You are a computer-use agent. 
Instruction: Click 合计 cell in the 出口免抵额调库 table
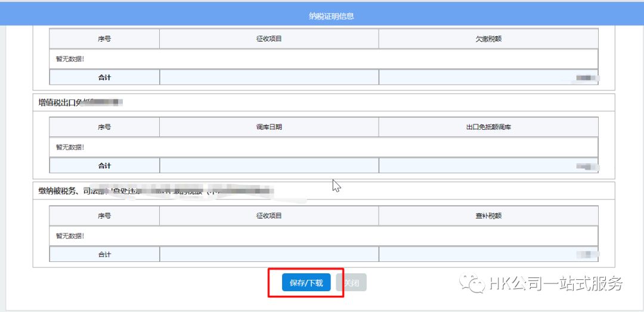point(104,166)
